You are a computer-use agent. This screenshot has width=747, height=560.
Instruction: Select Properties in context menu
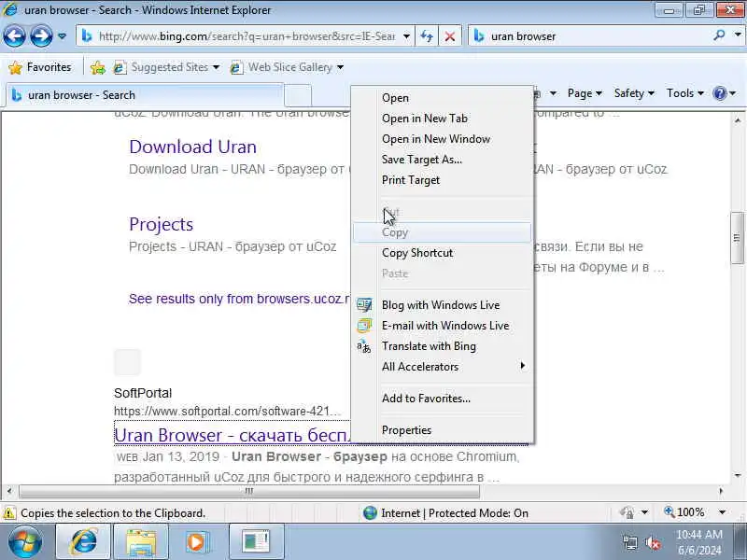pos(442,430)
